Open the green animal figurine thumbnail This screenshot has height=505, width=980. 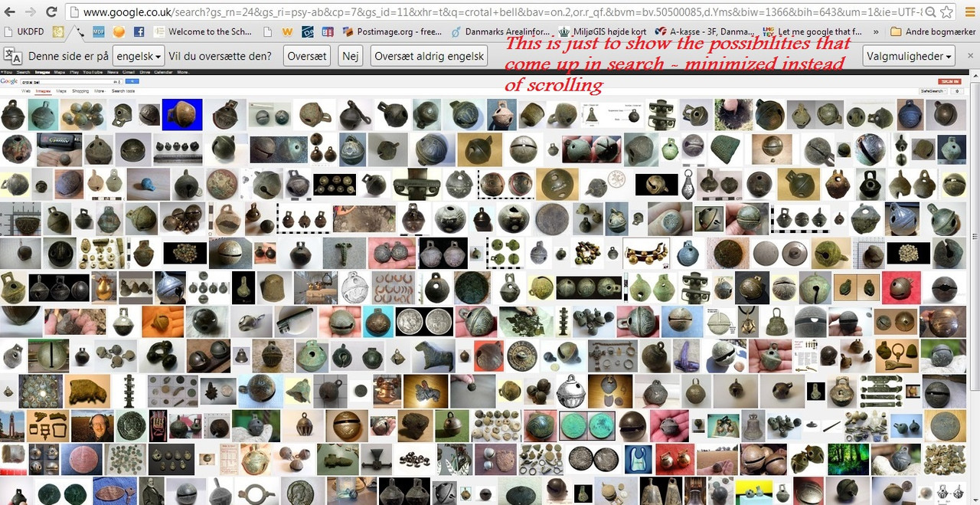tap(433, 357)
